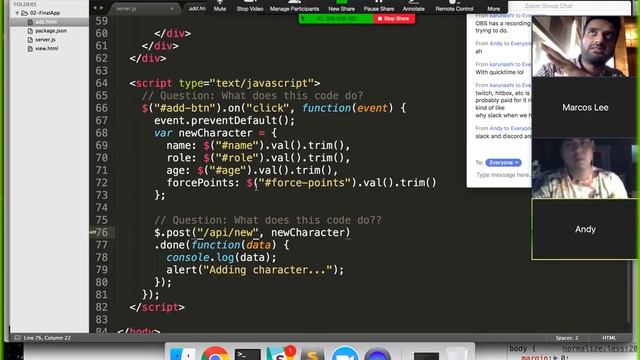The image size is (640, 360).
Task: Click the left tab navigation arrow
Action: click(95, 8)
